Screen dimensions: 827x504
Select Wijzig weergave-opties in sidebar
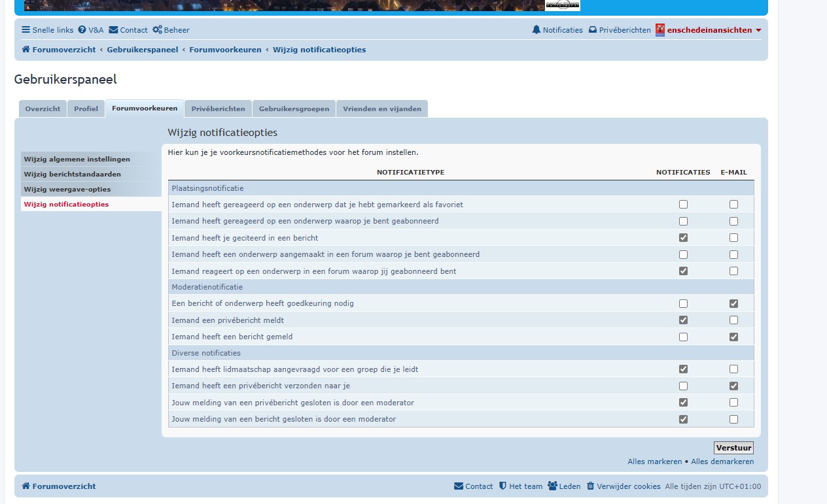tap(67, 190)
